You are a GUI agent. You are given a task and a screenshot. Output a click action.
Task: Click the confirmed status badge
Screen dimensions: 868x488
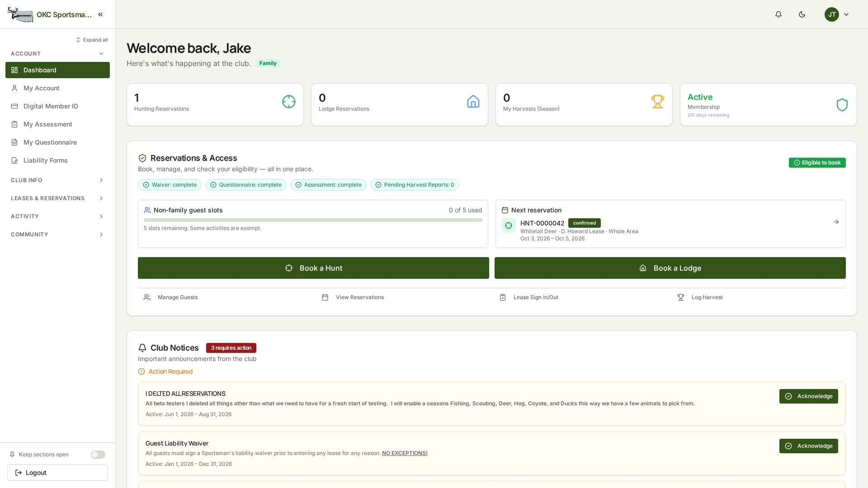click(x=585, y=223)
